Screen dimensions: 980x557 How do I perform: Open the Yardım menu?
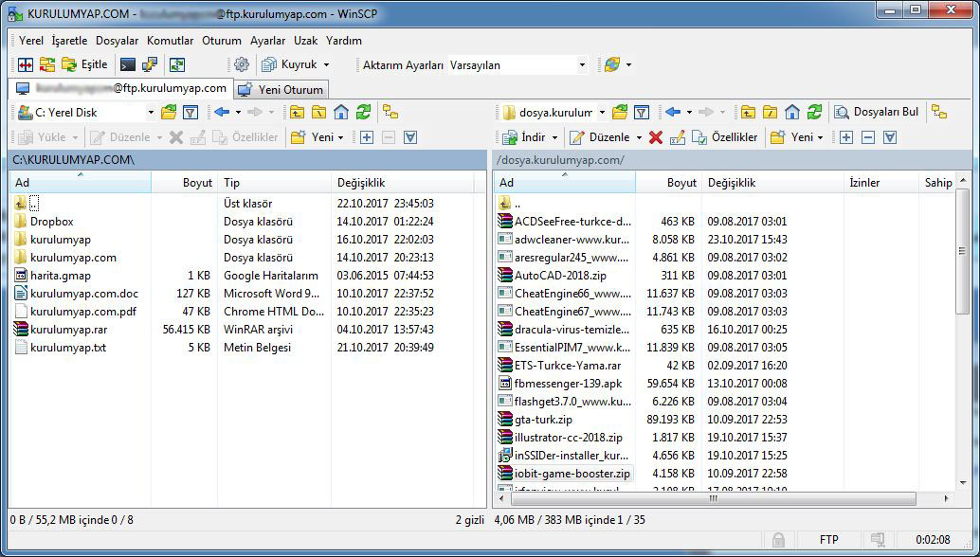pyautogui.click(x=344, y=41)
